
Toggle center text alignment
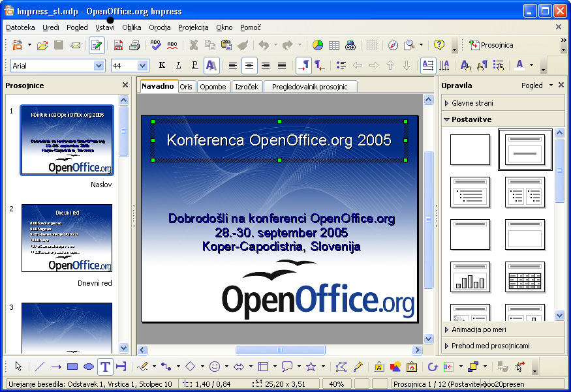click(249, 65)
